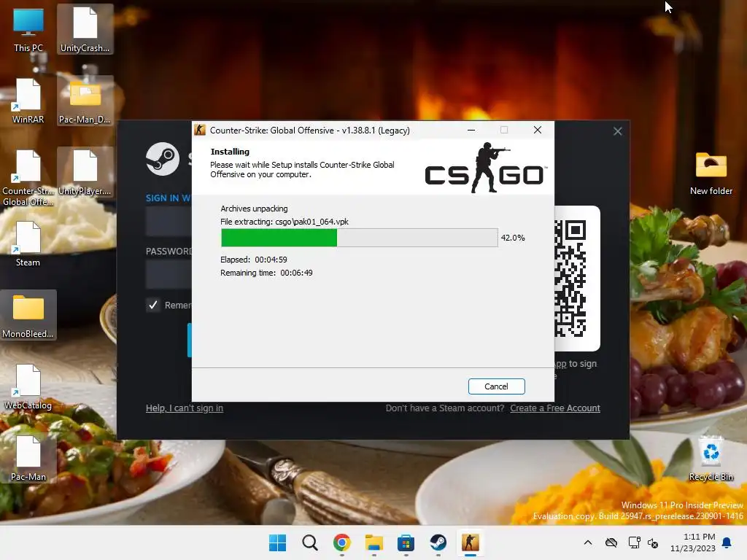
Task: Open the notification bell
Action: [727, 542]
